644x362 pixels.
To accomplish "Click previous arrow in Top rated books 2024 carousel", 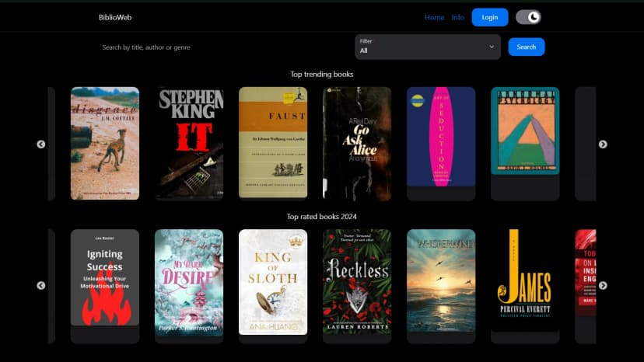I will click(x=41, y=285).
